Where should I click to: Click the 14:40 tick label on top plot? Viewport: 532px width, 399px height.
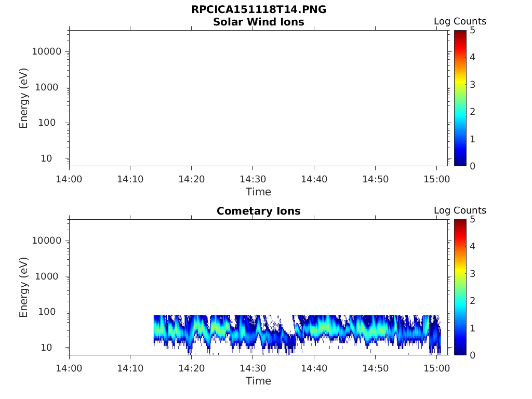[314, 179]
